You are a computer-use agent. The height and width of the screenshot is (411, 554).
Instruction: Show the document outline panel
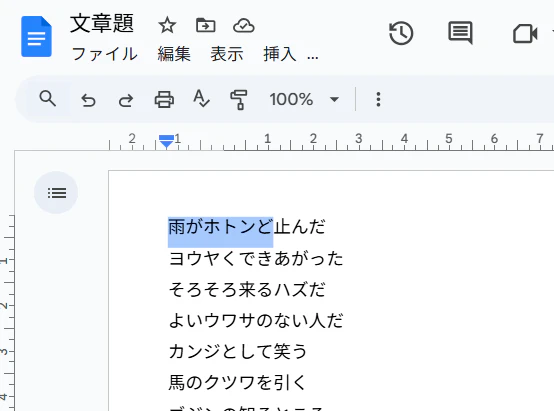tap(56, 193)
